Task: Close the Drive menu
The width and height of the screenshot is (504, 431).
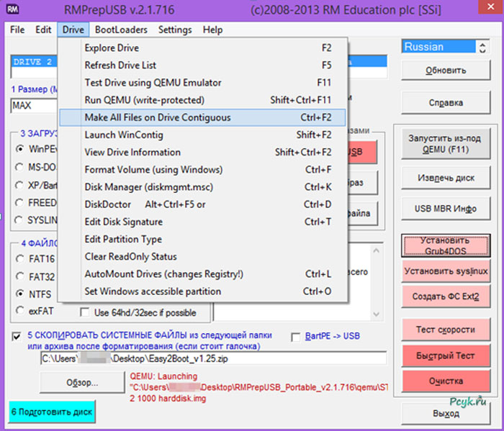Action: (x=73, y=30)
